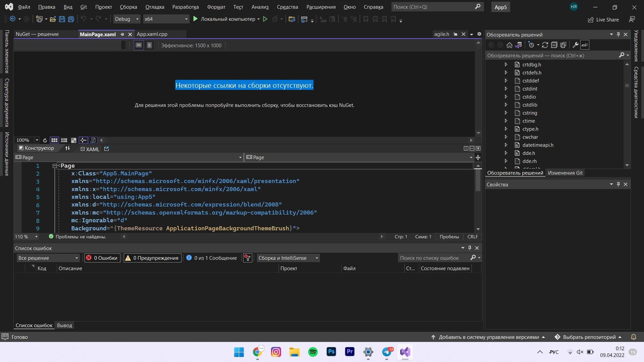
Task: Switch views icon in Solution Explorer toolbar
Action: coord(518,45)
